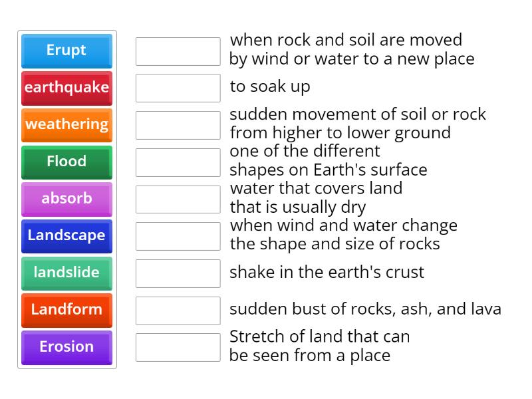Select the earthquake word tile
532x399 pixels.
66,88
